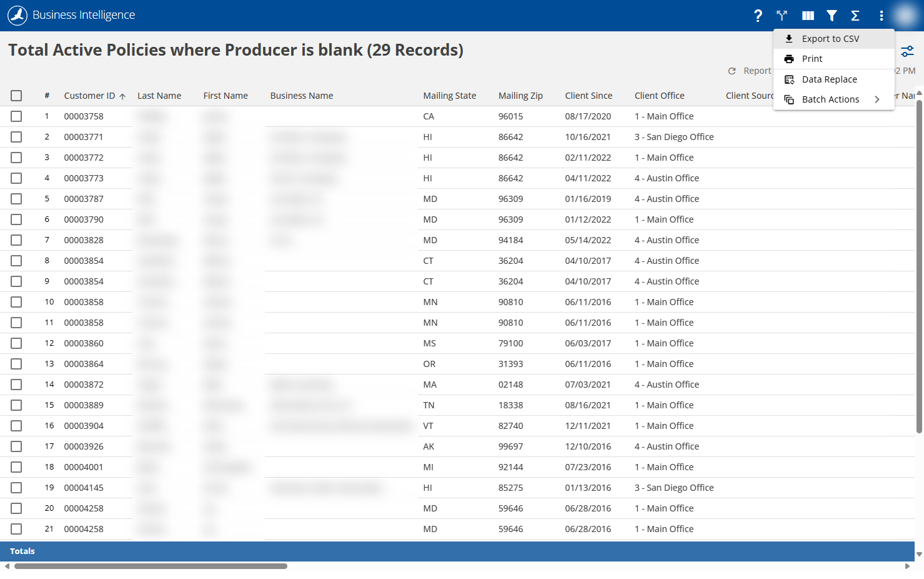Select the checkbox for customer 00003771
This screenshot has width=924, height=579.
coord(16,137)
